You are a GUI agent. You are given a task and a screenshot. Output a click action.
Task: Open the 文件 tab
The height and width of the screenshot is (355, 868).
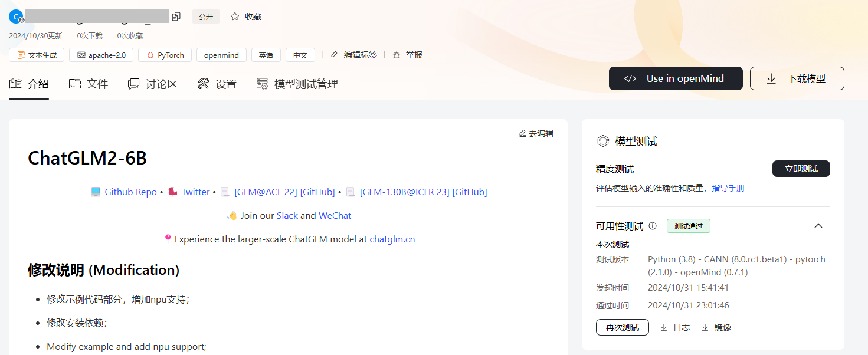(x=89, y=84)
